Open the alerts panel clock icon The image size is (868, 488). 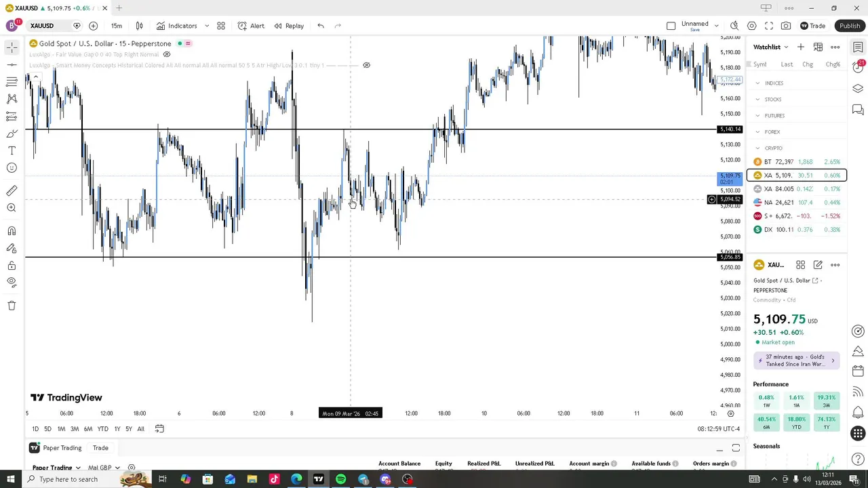(858, 68)
